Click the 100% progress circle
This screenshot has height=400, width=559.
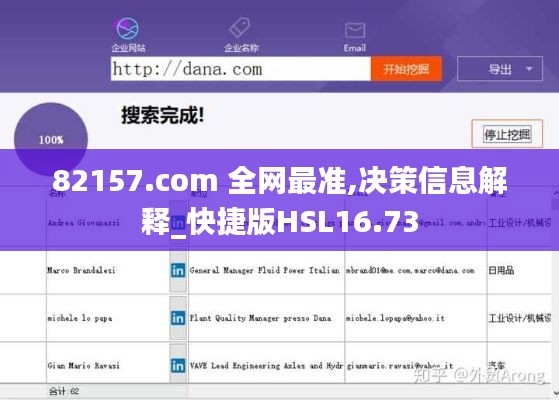[51, 139]
